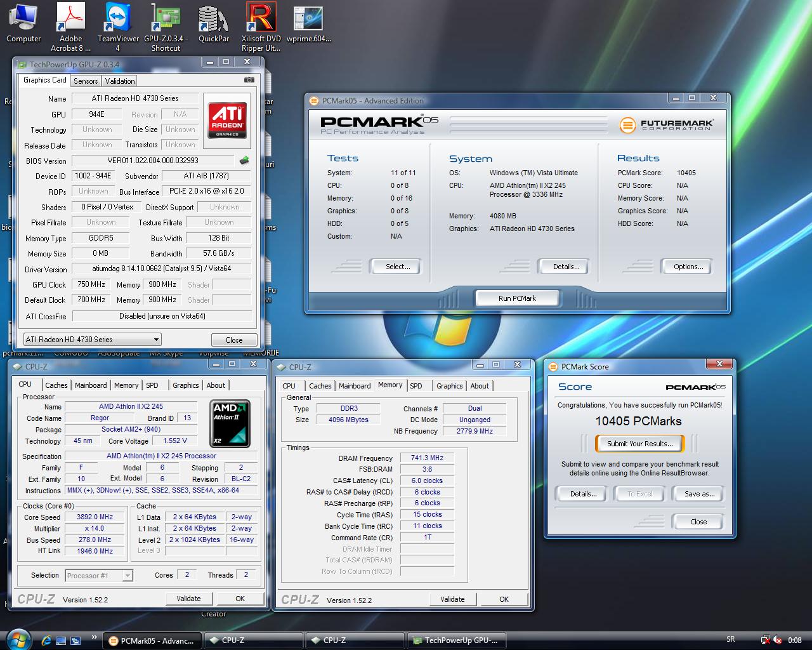Screen dimensions: 812x650
Task: Click Close button in GPU-Z window
Action: [x=234, y=340]
